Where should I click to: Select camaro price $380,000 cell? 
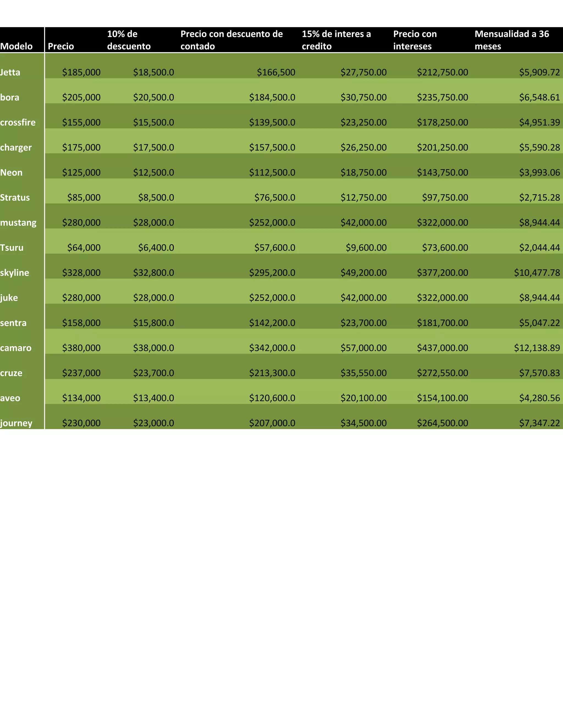click(x=81, y=348)
